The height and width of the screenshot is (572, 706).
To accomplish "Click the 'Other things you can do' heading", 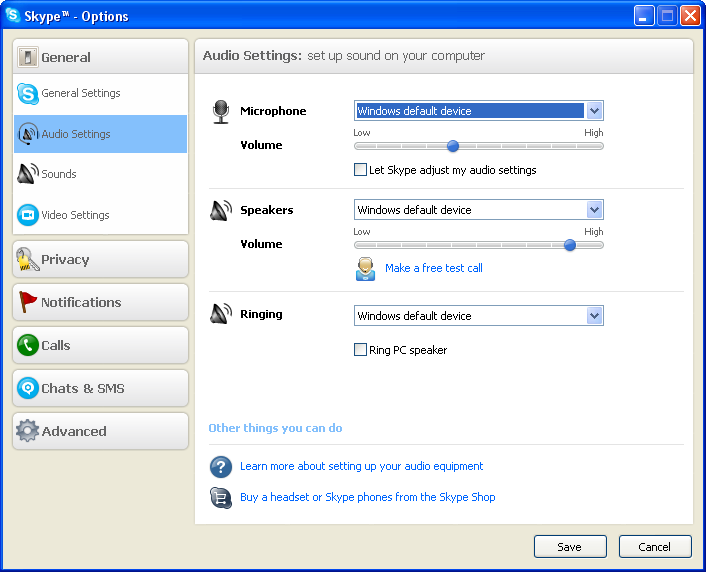I will pos(275,428).
